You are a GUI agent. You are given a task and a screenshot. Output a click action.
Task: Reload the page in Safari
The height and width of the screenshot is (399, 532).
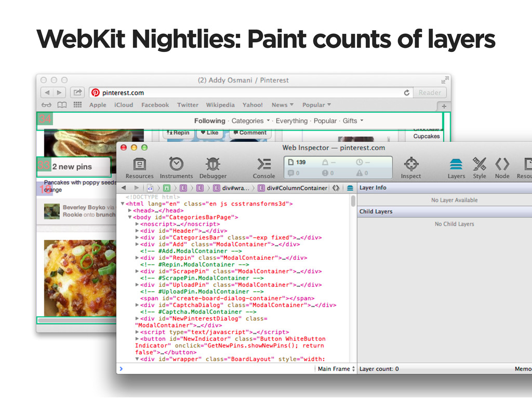coord(406,92)
